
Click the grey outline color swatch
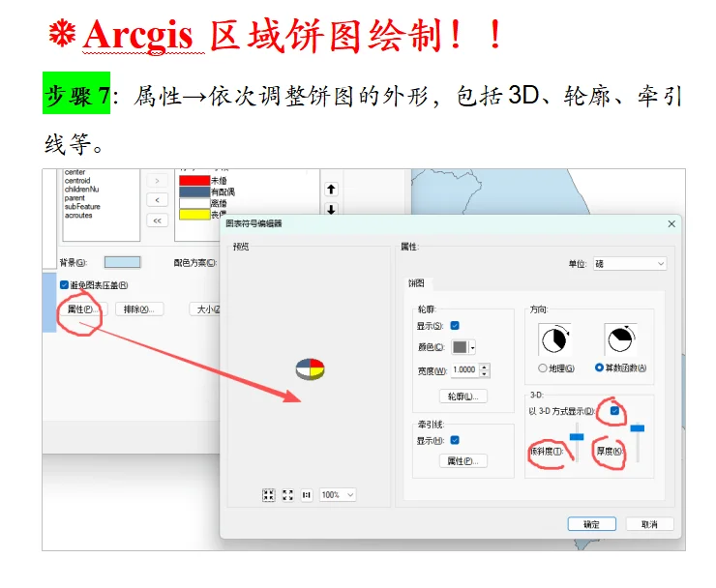point(460,347)
